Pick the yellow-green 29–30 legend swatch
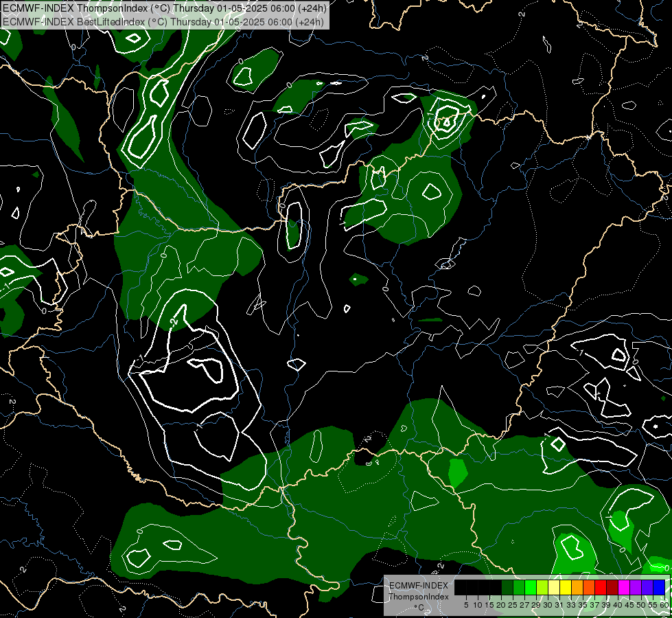This screenshot has height=618, width=672. coord(542,587)
